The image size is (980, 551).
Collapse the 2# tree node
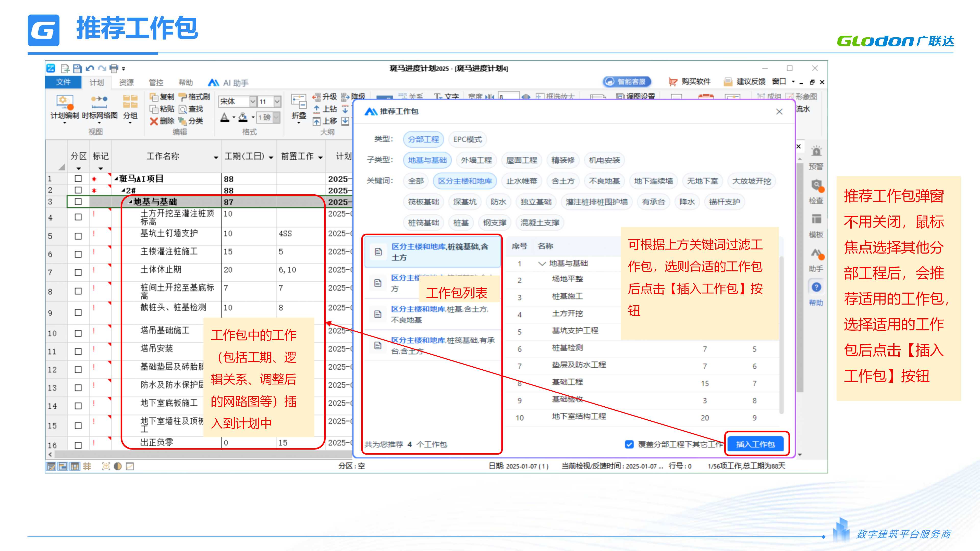pyautogui.click(x=123, y=190)
